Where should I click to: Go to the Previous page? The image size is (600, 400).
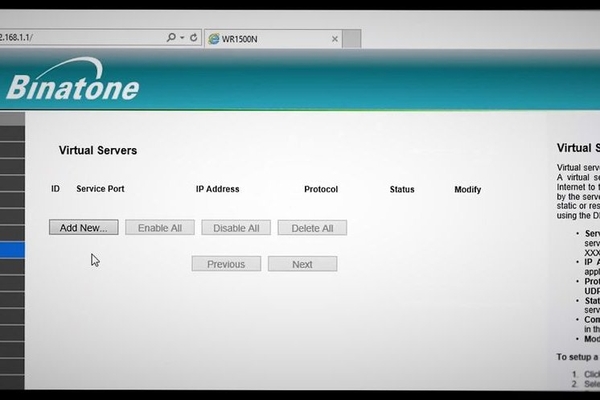pyautogui.click(x=226, y=264)
